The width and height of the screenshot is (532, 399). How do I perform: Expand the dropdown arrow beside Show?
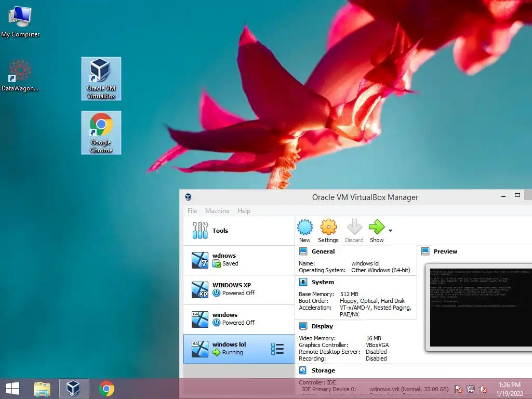tap(391, 231)
